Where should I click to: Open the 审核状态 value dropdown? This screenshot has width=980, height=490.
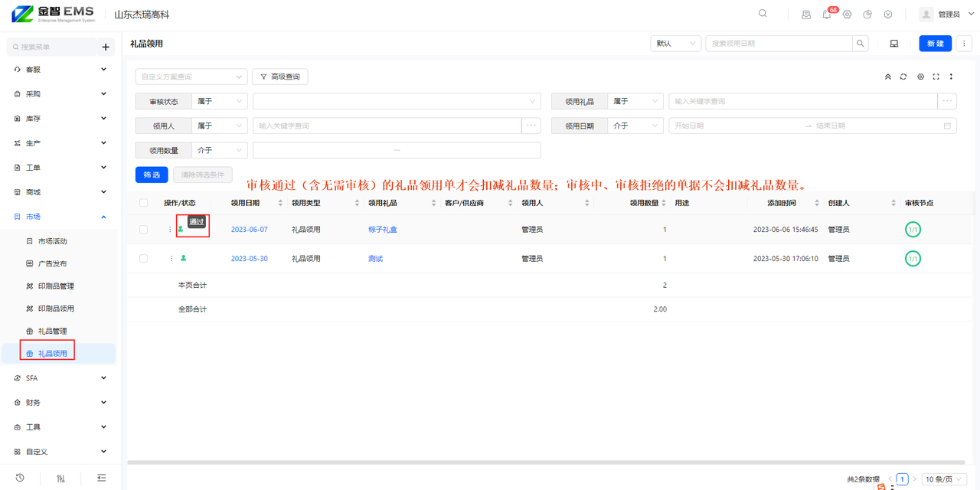(x=397, y=101)
